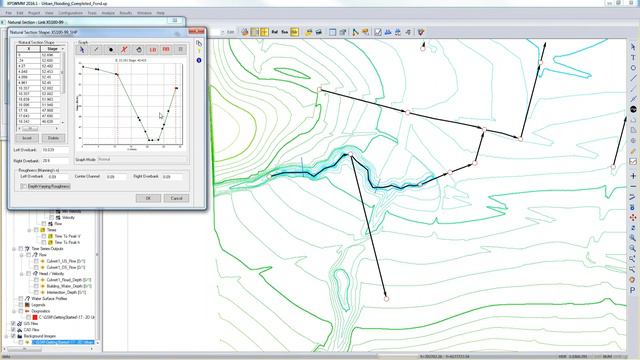
Task: Click the LB left bank marker tool
Action: 152,50
